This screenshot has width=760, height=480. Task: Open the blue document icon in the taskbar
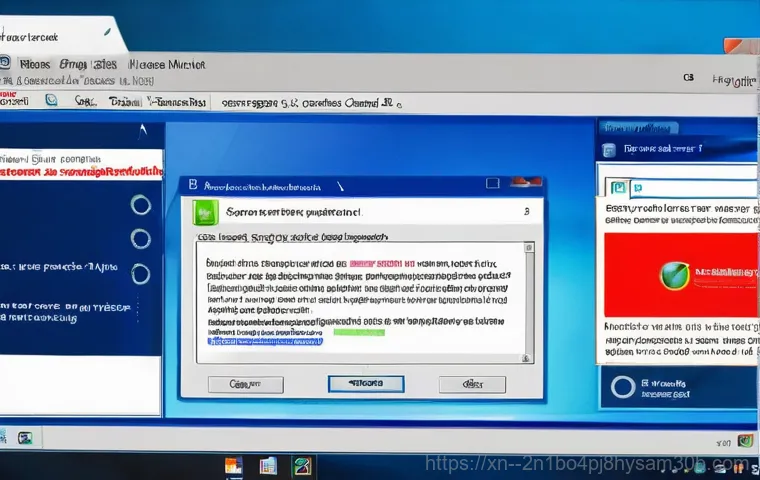(268, 465)
